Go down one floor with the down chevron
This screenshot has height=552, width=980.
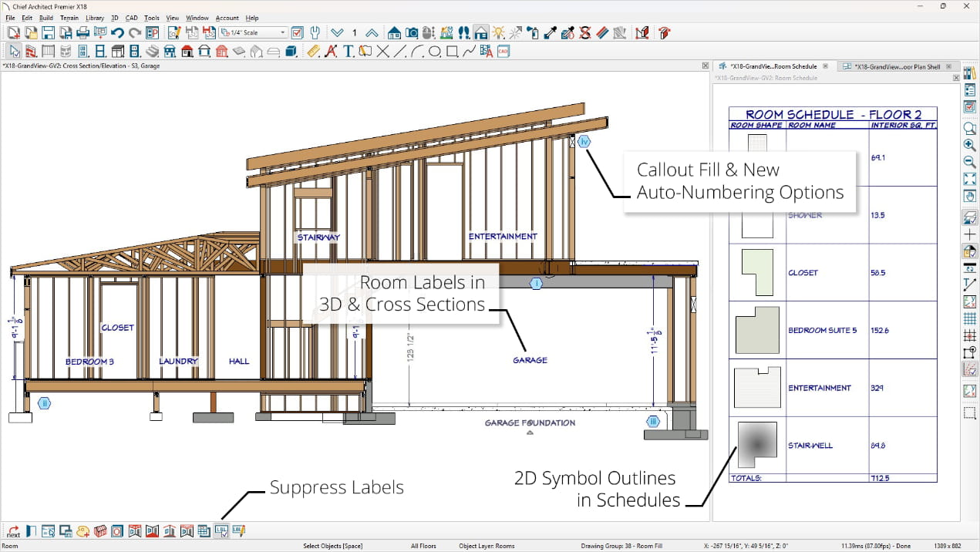click(x=337, y=32)
